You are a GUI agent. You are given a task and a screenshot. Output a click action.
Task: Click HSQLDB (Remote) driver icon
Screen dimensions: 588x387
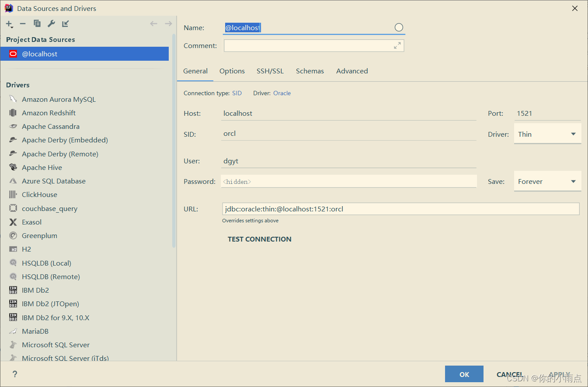point(13,276)
